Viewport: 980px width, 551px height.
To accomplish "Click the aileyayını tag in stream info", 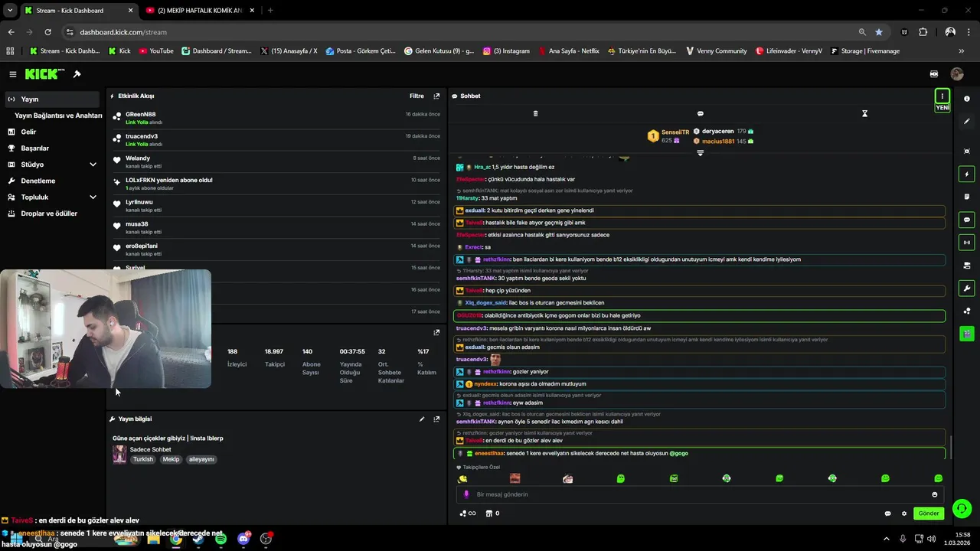I will (201, 460).
